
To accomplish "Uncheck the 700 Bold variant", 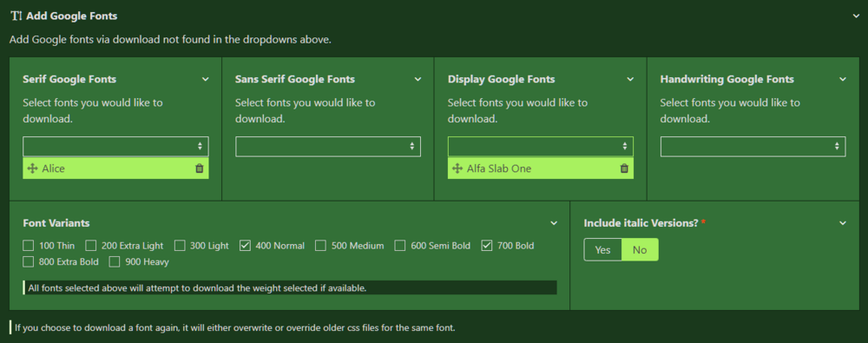I will (487, 246).
